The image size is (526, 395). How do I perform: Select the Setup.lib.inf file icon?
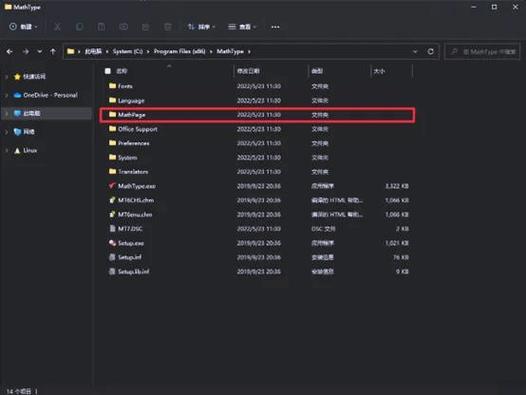[112, 271]
